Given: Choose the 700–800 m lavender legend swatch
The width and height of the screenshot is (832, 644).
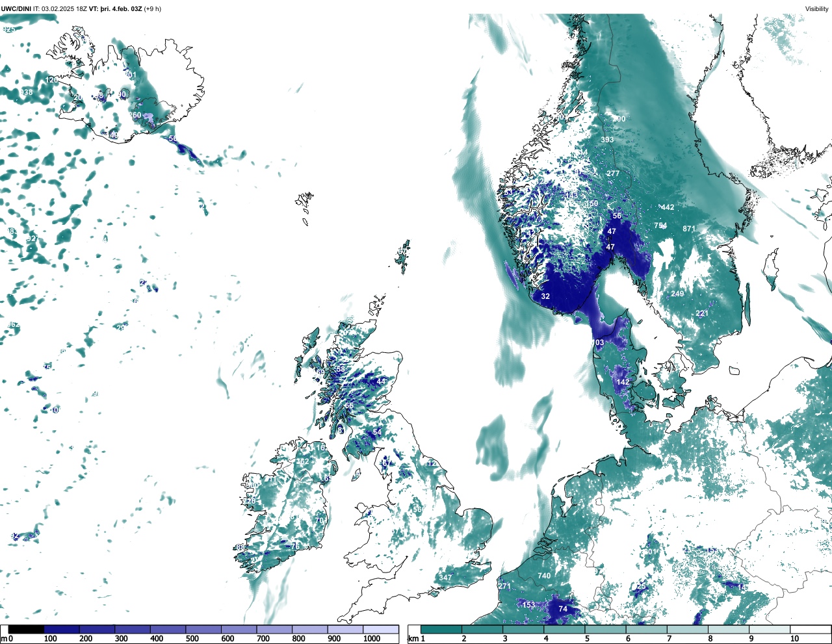Looking at the screenshot, I should coord(274,630).
